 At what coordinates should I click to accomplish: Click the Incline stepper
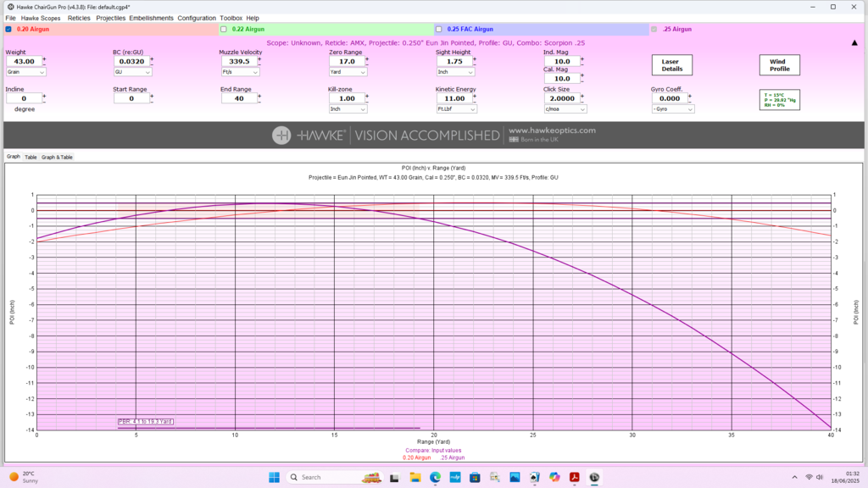[x=44, y=98]
